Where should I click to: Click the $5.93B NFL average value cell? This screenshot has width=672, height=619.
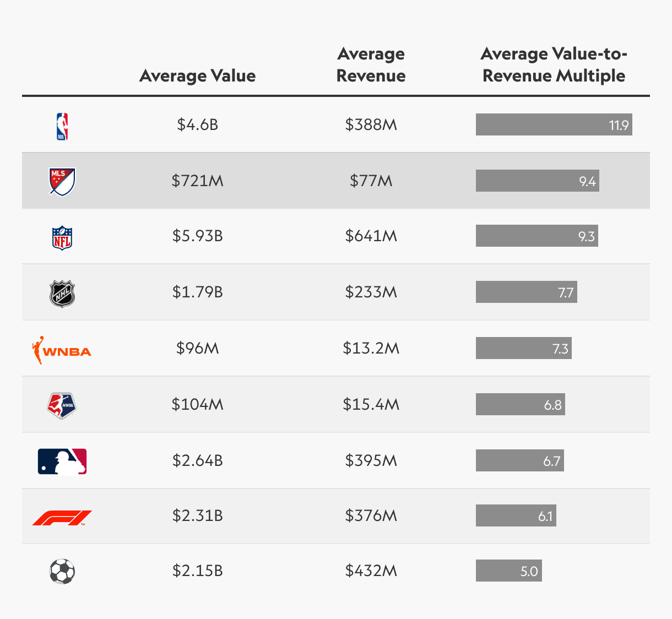pos(197,236)
